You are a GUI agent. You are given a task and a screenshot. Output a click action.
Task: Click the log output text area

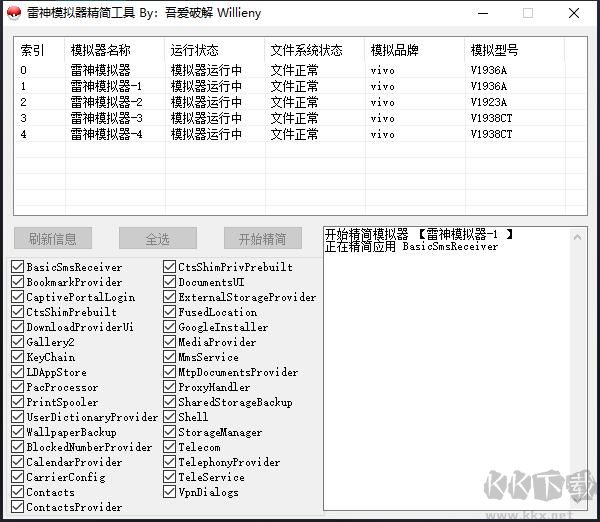tap(447, 368)
